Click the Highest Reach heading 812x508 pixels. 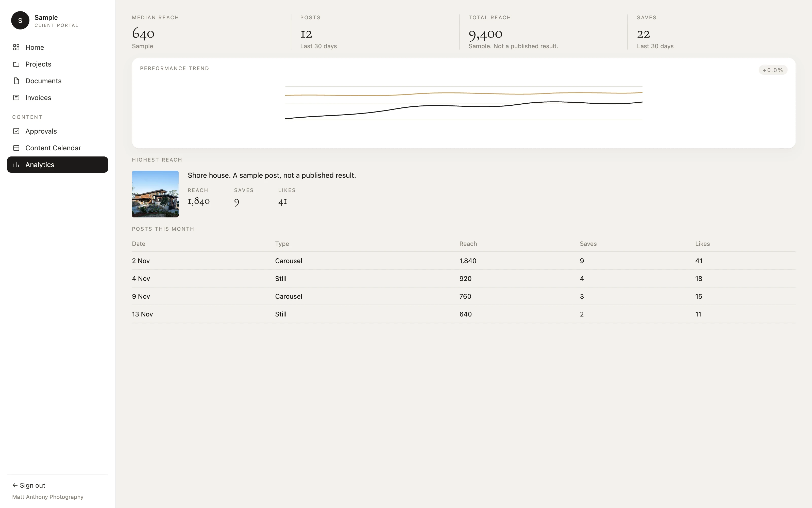(x=157, y=160)
